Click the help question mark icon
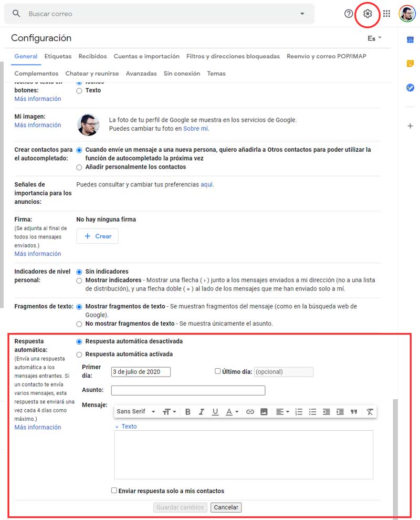The width and height of the screenshot is (420, 520). point(349,14)
